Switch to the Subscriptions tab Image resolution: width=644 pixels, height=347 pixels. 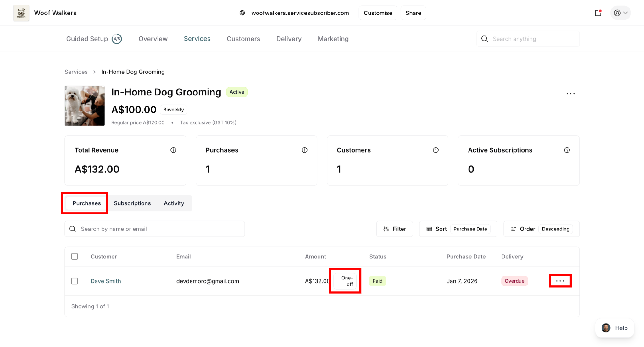point(132,203)
